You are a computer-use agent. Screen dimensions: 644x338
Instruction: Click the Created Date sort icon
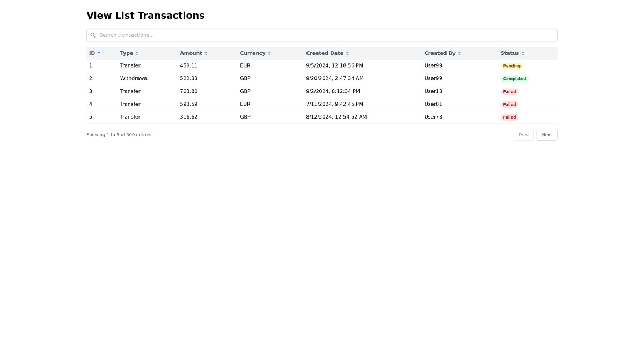(347, 53)
